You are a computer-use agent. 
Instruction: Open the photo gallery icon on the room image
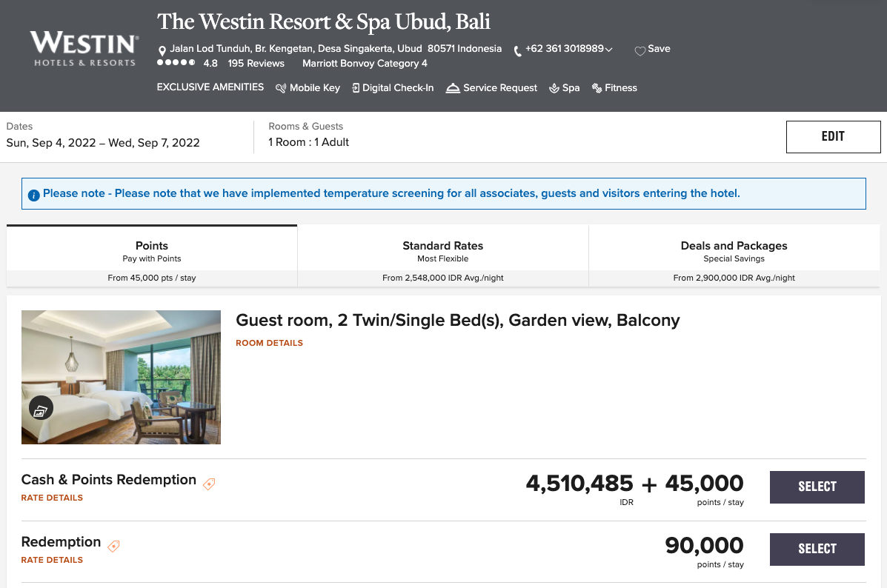(41, 407)
